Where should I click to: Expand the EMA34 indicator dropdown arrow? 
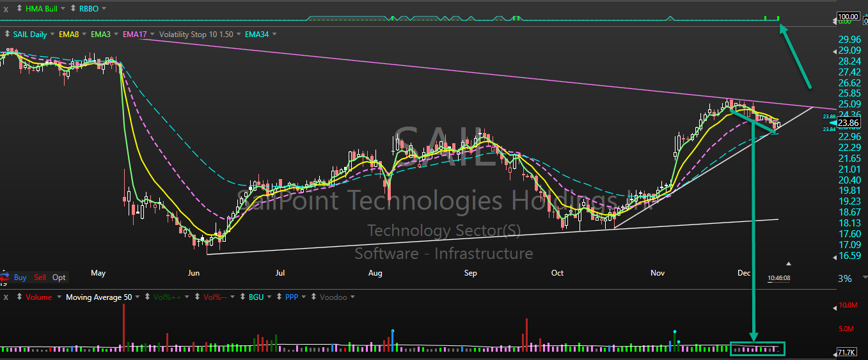tap(274, 34)
